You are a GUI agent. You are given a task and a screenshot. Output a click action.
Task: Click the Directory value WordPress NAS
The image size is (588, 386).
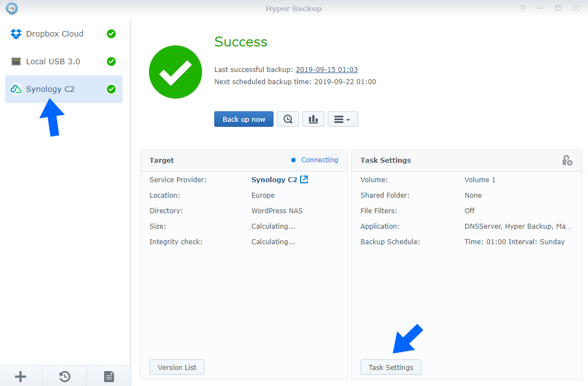[x=277, y=211]
